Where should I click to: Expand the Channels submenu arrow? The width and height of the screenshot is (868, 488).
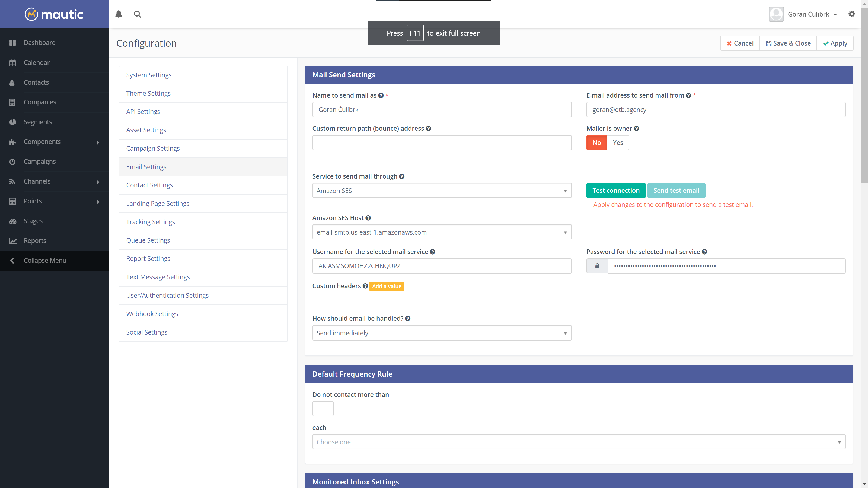[x=98, y=182]
